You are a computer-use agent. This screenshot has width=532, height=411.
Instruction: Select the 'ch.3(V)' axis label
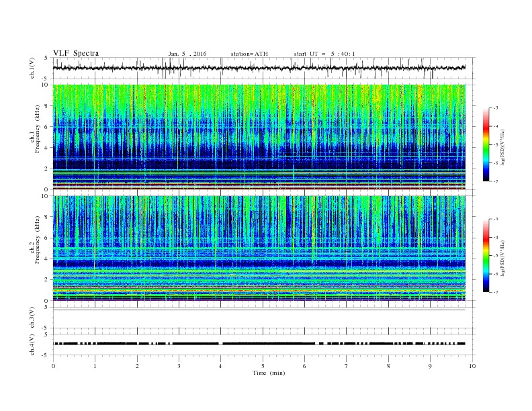pos(32,318)
